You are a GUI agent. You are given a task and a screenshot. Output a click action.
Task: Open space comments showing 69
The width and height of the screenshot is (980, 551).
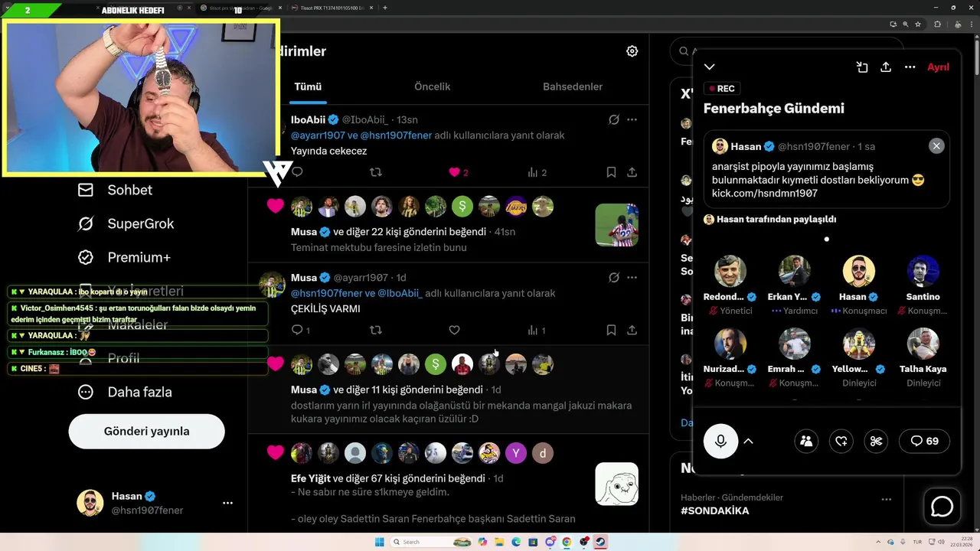pyautogui.click(x=924, y=441)
